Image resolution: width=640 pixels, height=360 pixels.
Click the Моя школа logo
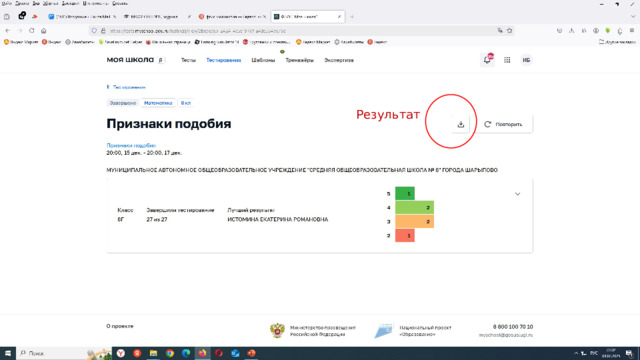click(x=130, y=60)
